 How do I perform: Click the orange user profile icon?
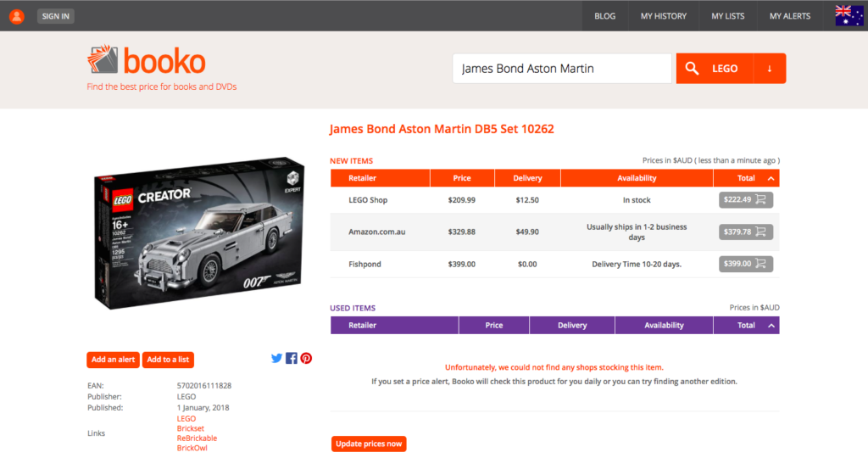pos(17,16)
